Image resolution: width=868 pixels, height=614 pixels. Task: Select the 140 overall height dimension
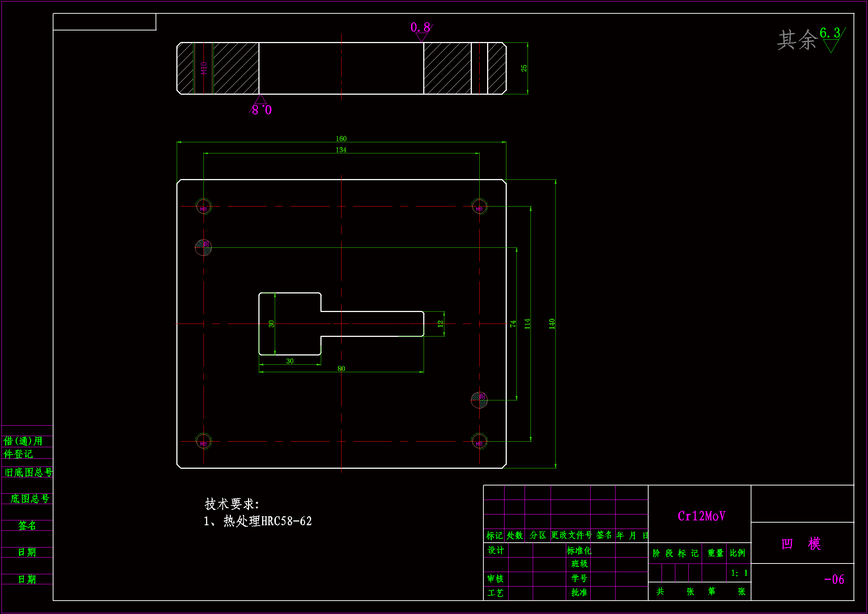point(552,324)
